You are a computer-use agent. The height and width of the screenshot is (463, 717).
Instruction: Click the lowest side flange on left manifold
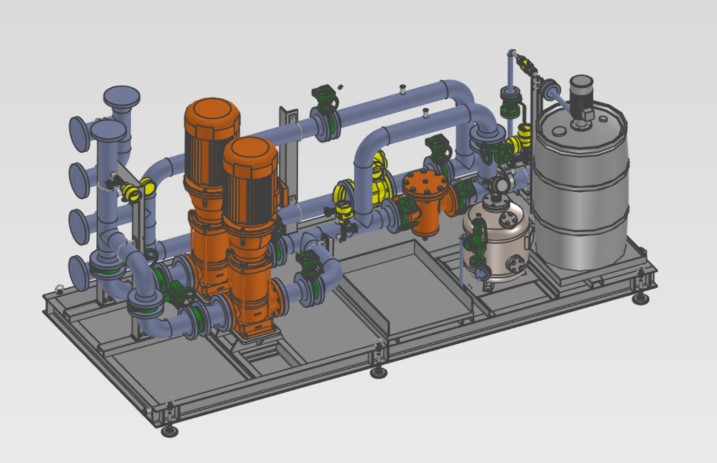point(78,271)
